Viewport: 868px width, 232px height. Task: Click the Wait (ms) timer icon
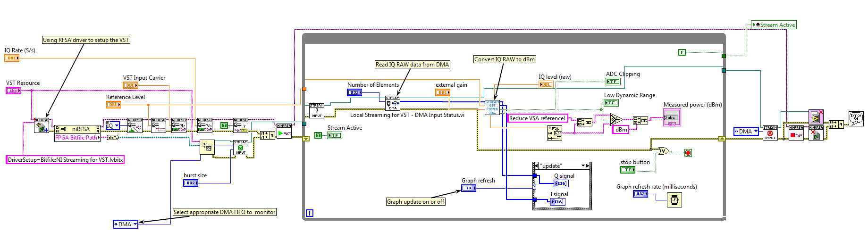674,200
